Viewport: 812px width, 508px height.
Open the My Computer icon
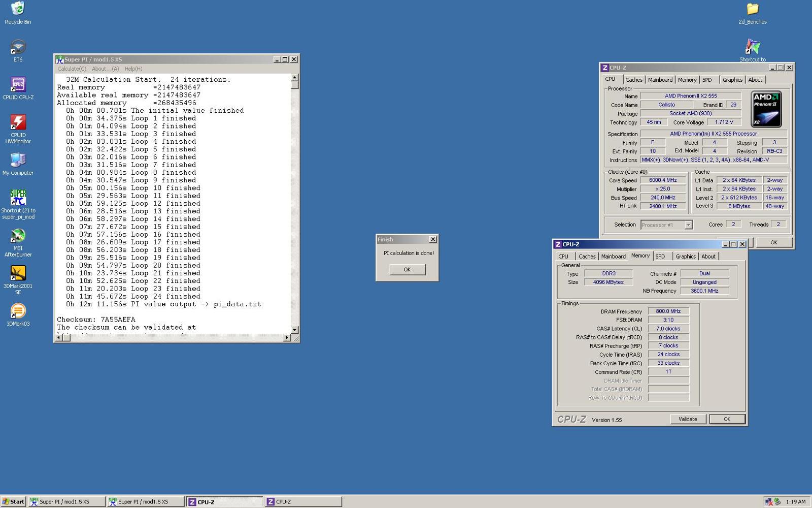[18, 164]
